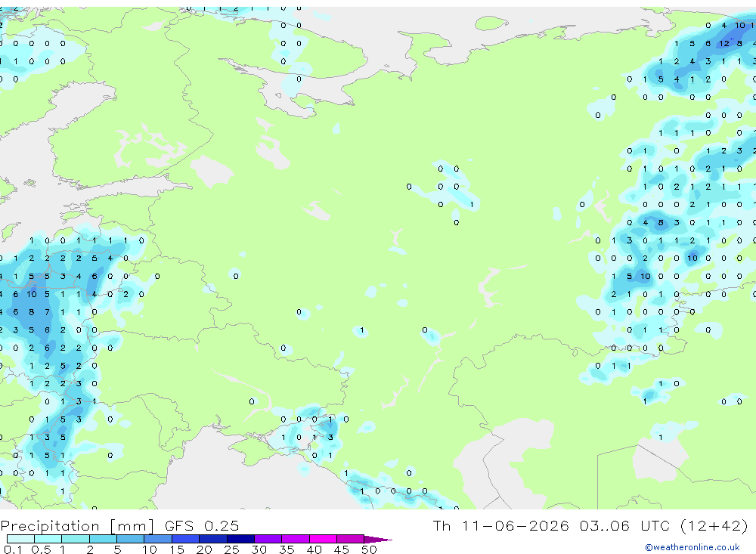Click the lightest cyan 0.1–0.5 legend swatch
The height and width of the screenshot is (554, 756).
[x=20, y=539]
